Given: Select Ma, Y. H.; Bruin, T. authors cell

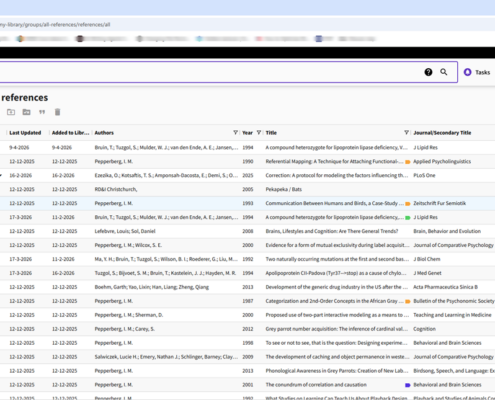Looking at the screenshot, I should (166, 259).
